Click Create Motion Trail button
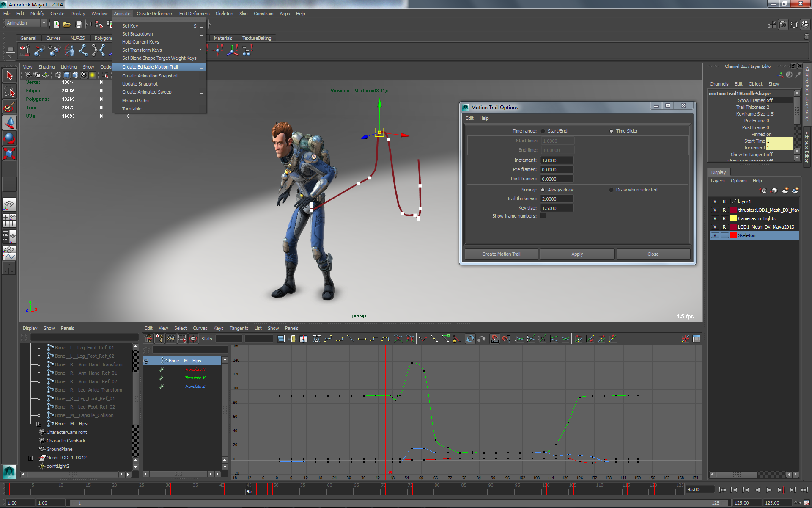812x508 pixels. [501, 254]
